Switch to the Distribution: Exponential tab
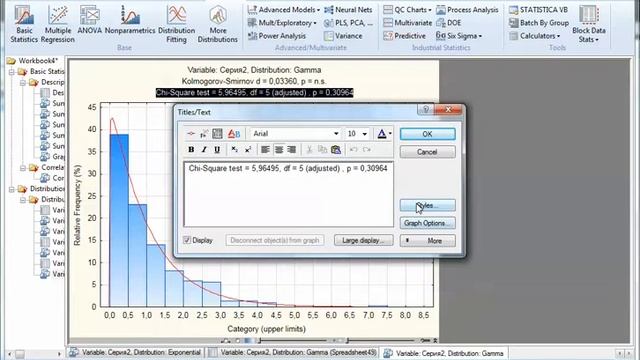Screen dimensions: 640x360 click(136, 353)
